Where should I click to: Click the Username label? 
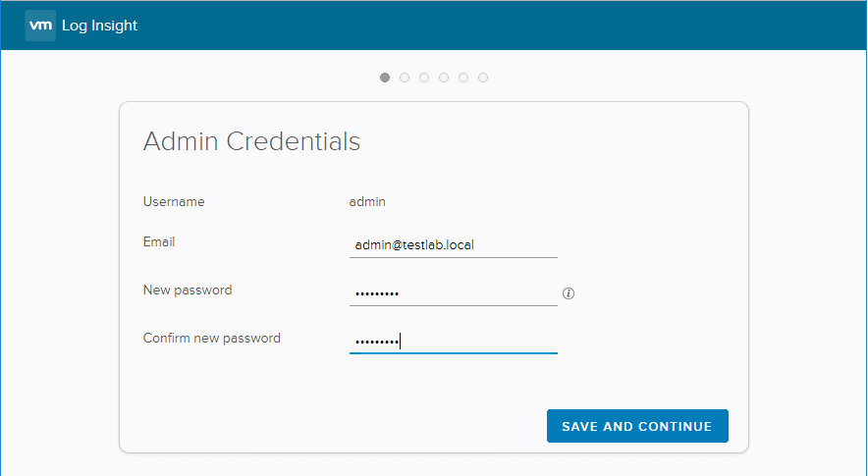click(x=174, y=202)
